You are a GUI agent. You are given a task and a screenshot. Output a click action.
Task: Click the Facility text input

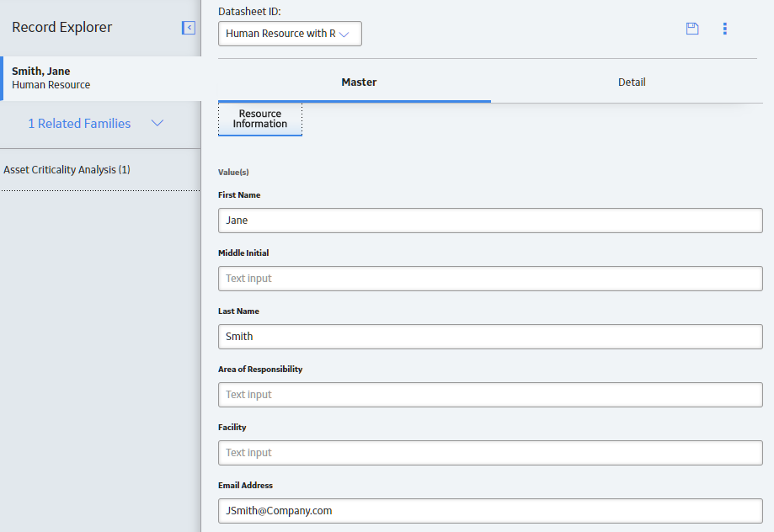490,453
